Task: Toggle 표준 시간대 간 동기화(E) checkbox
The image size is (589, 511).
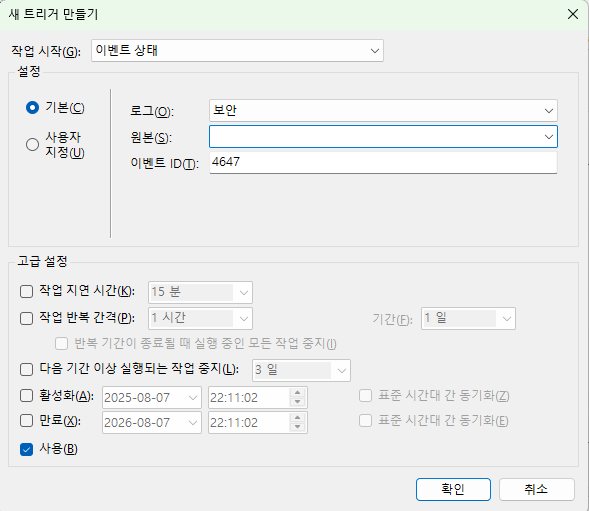Action: (365, 420)
